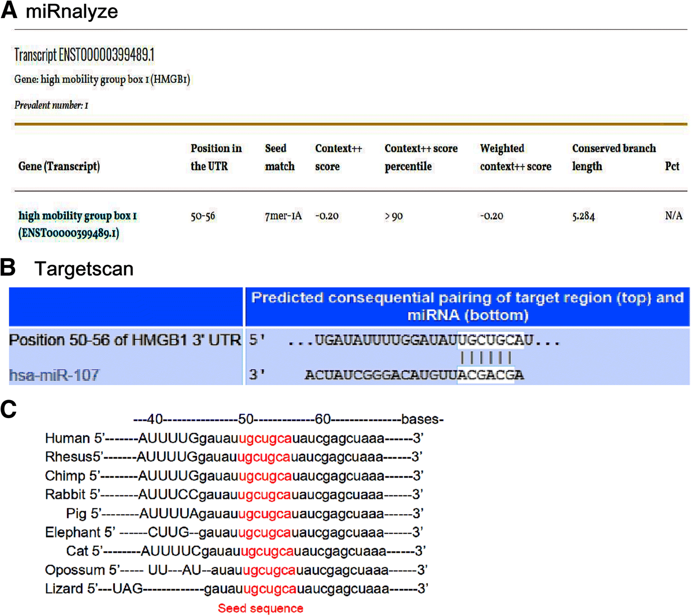Select the Pig sequence alignment row
The height and width of the screenshot is (616, 691).
click(245, 513)
